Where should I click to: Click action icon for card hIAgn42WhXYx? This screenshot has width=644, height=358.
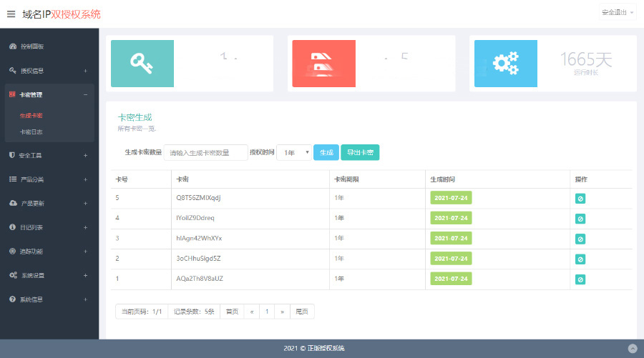point(580,238)
